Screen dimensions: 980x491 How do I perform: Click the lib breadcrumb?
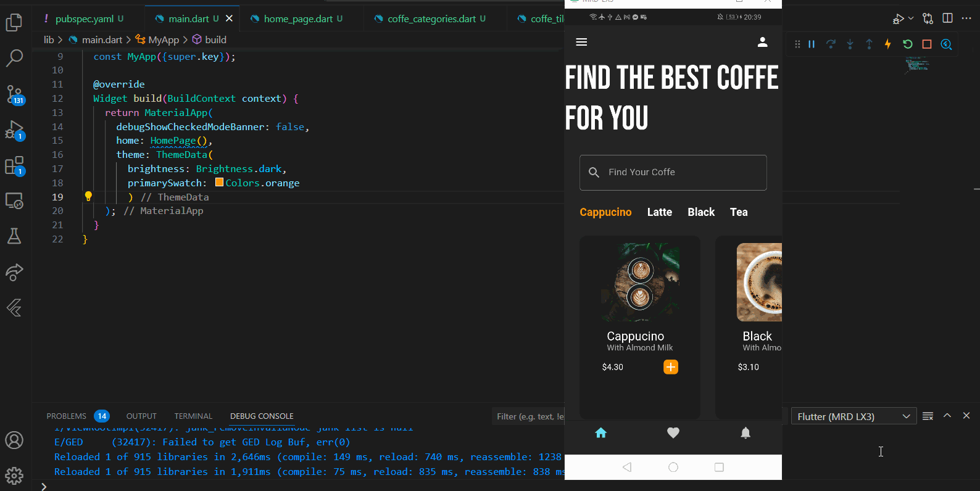[x=49, y=39]
